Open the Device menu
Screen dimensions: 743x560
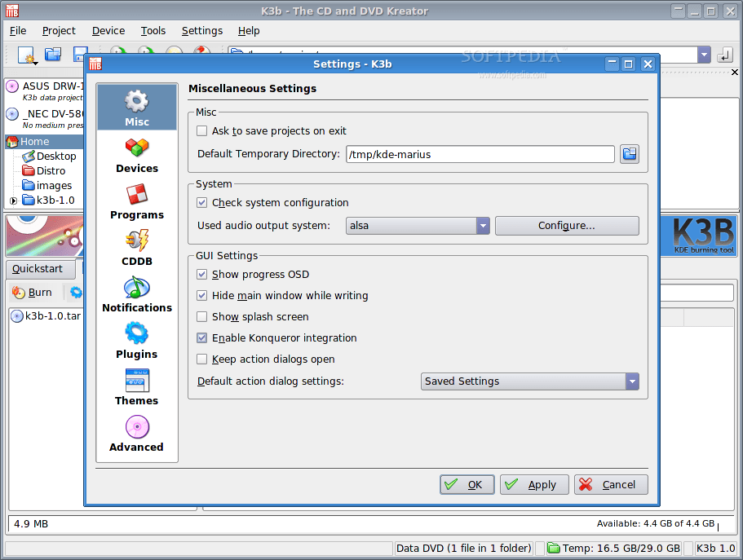click(x=108, y=31)
